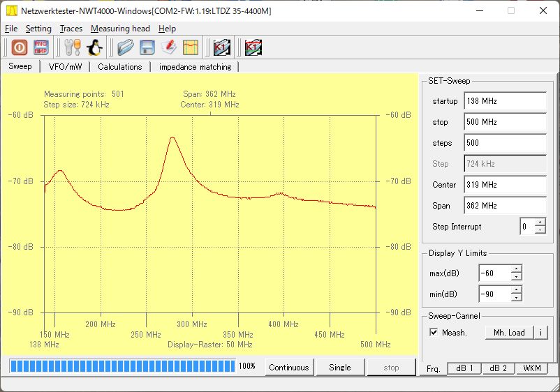560x392 pixels.
Task: Click the red pen on paper icon
Action: click(168, 47)
